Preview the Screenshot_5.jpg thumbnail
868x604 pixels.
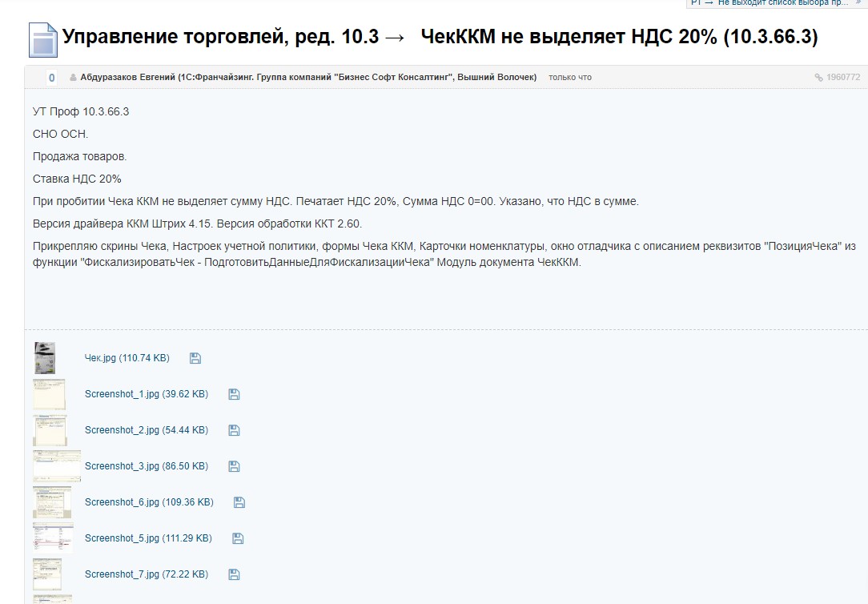pos(53,538)
